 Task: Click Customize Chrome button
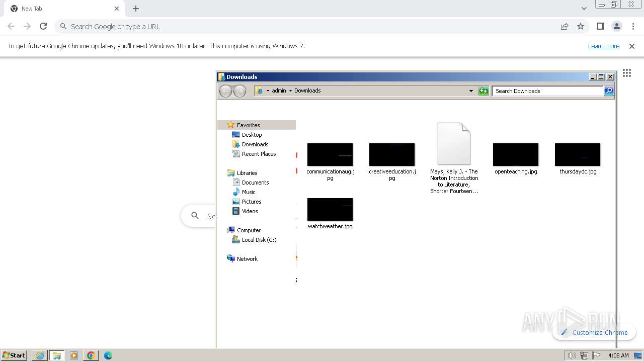[x=594, y=332]
